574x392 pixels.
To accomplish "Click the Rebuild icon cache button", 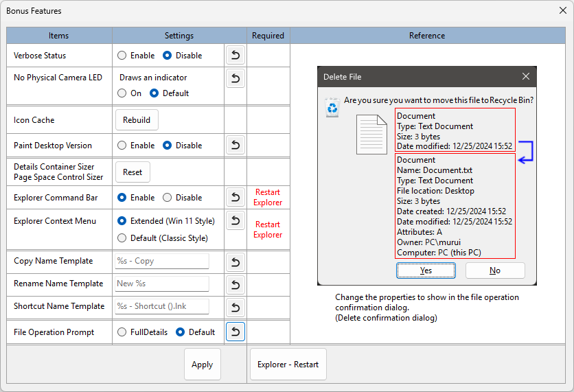I will pyautogui.click(x=137, y=119).
